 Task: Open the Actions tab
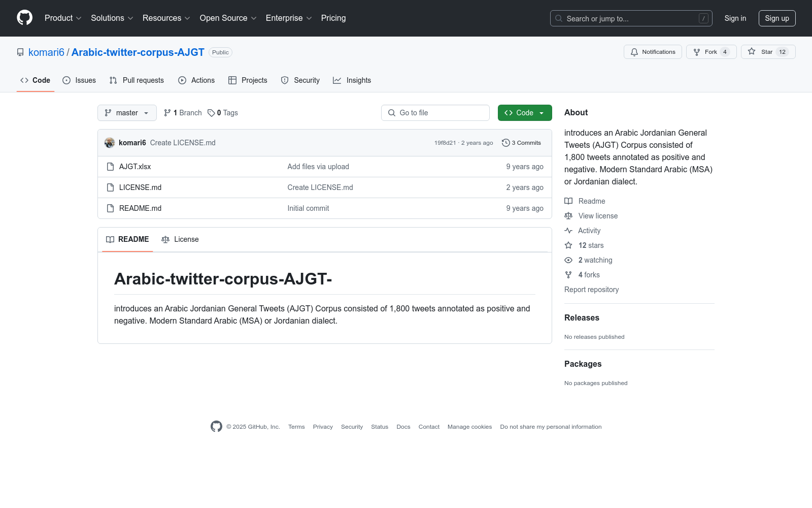coord(196,80)
